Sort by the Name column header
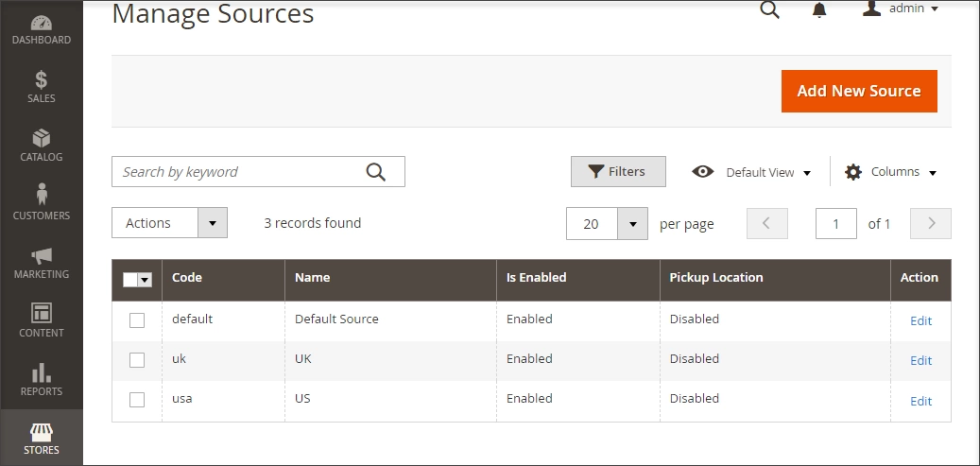This screenshot has width=980, height=466. [390, 278]
